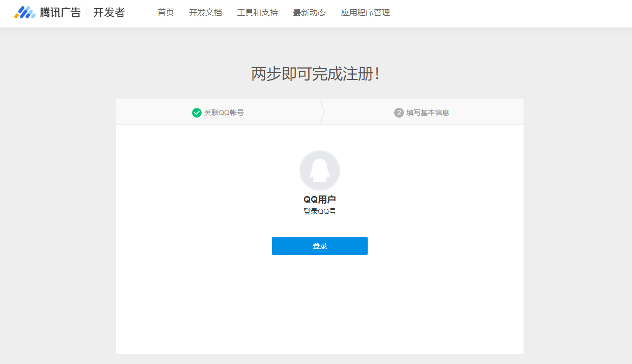Image resolution: width=632 pixels, height=364 pixels.
Task: Click the circular gray avatar placeholder
Action: pyautogui.click(x=320, y=171)
